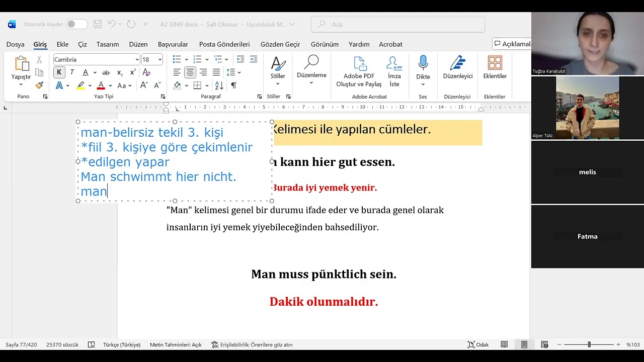Image resolution: width=644 pixels, height=362 pixels.
Task: Switch to Odak focus mode
Action: click(478, 344)
